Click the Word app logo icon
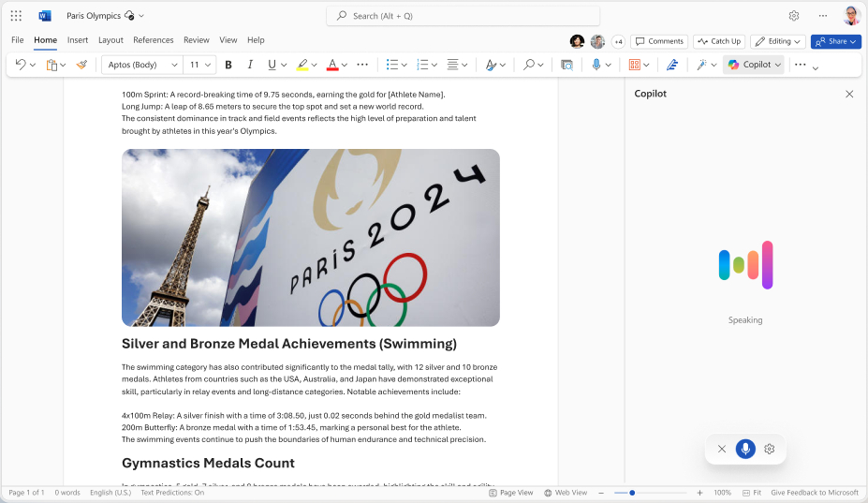Viewport: 868px width, 503px height. point(45,16)
